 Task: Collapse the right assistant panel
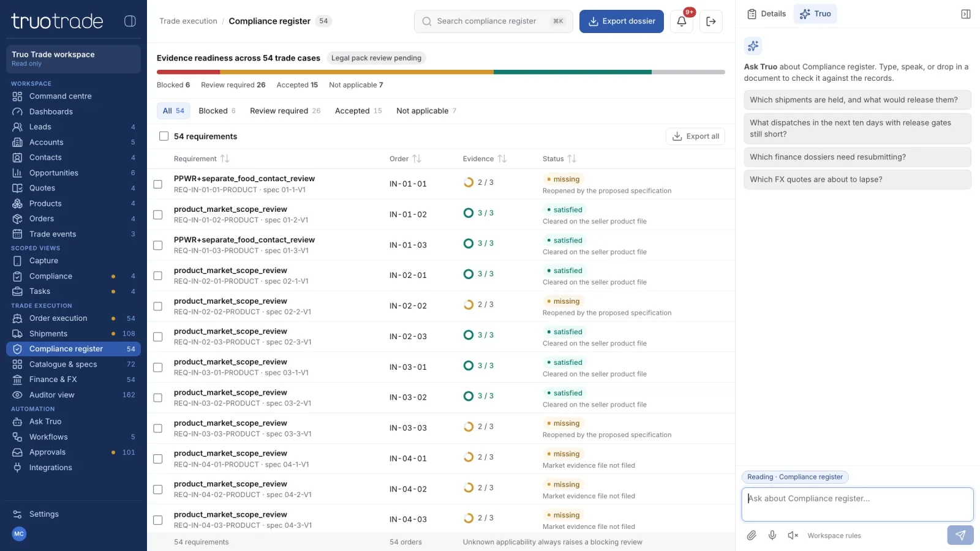coord(966,14)
